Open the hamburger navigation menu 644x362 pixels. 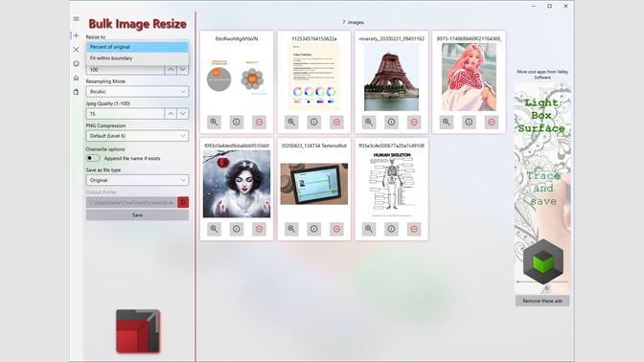point(76,19)
